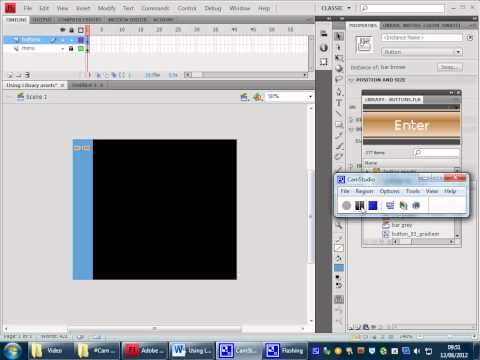
Task: Click CamStudio's blue Stop button
Action: [373, 205]
